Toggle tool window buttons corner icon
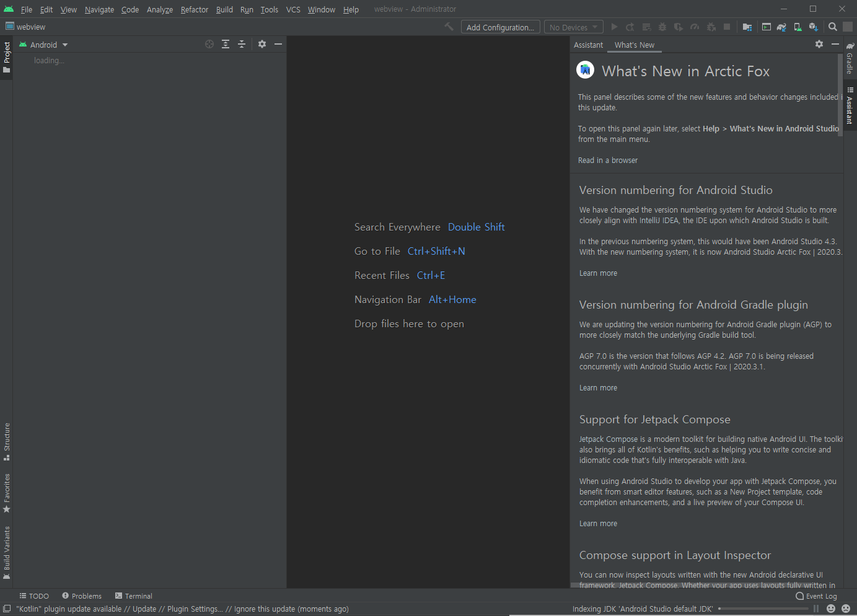The width and height of the screenshot is (857, 616). coord(7,609)
